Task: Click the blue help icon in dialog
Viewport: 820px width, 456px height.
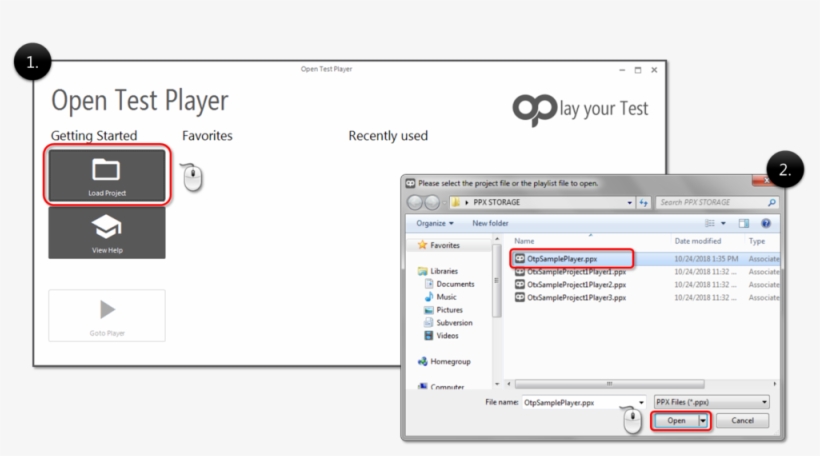Action: pos(766,223)
